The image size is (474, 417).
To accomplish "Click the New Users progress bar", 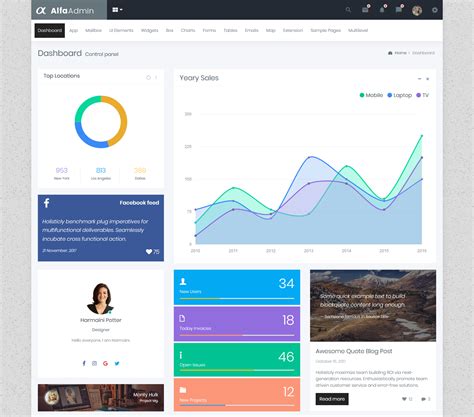I will tap(237, 299).
